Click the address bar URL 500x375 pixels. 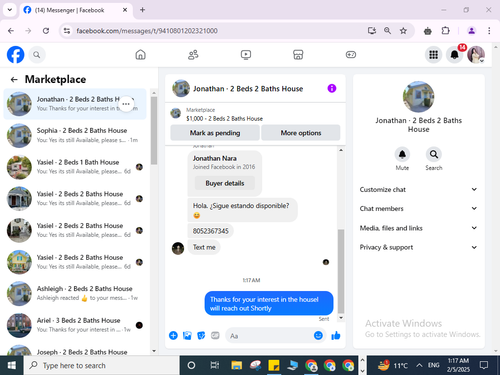coord(147,31)
